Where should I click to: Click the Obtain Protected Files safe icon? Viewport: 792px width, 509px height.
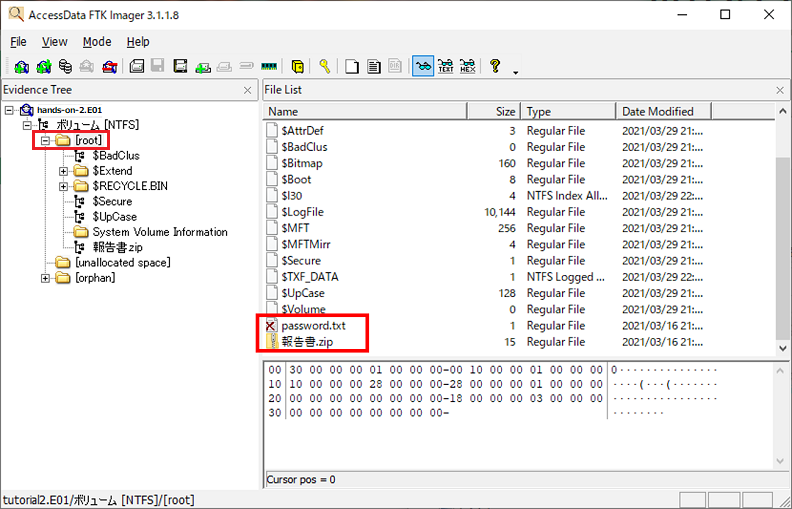click(298, 67)
